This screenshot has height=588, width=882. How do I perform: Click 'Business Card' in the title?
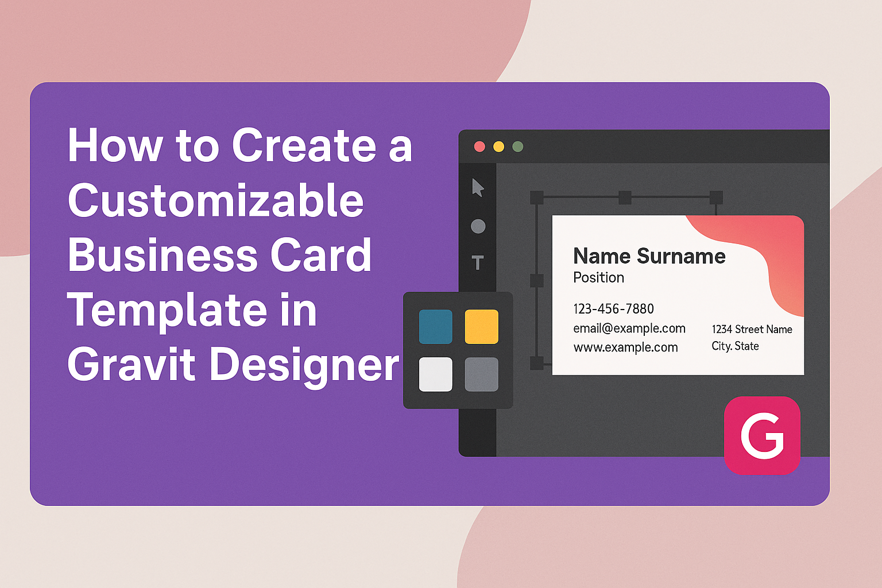[x=220, y=256]
